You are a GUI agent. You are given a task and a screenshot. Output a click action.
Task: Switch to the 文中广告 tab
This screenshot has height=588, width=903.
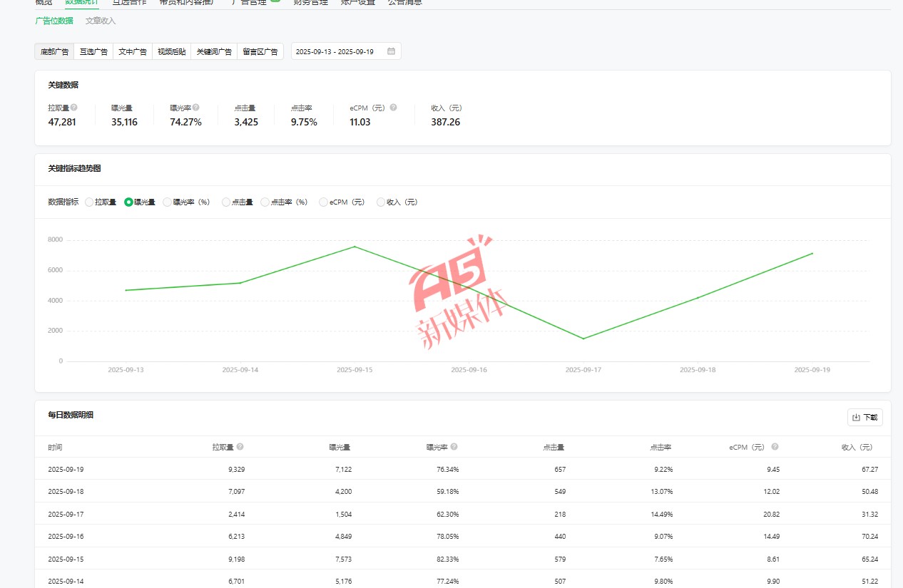pos(133,51)
